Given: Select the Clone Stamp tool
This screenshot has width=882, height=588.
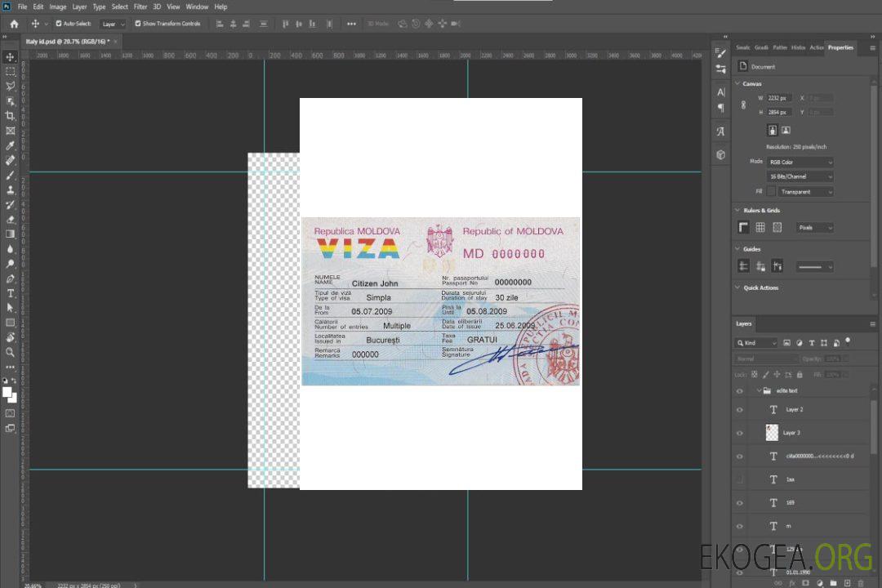Looking at the screenshot, I should [10, 190].
